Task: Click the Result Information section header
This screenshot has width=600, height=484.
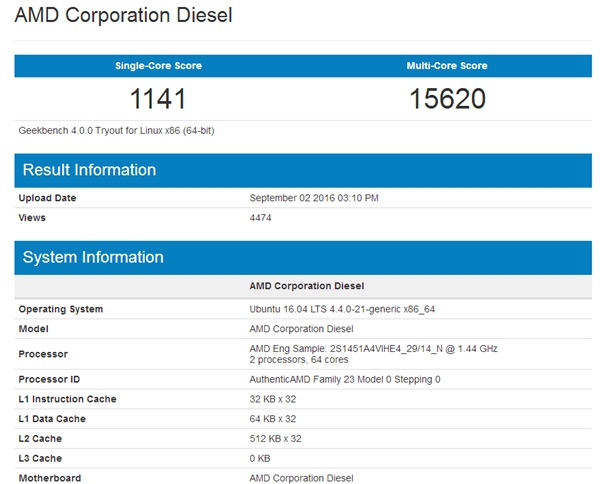Action: 303,170
